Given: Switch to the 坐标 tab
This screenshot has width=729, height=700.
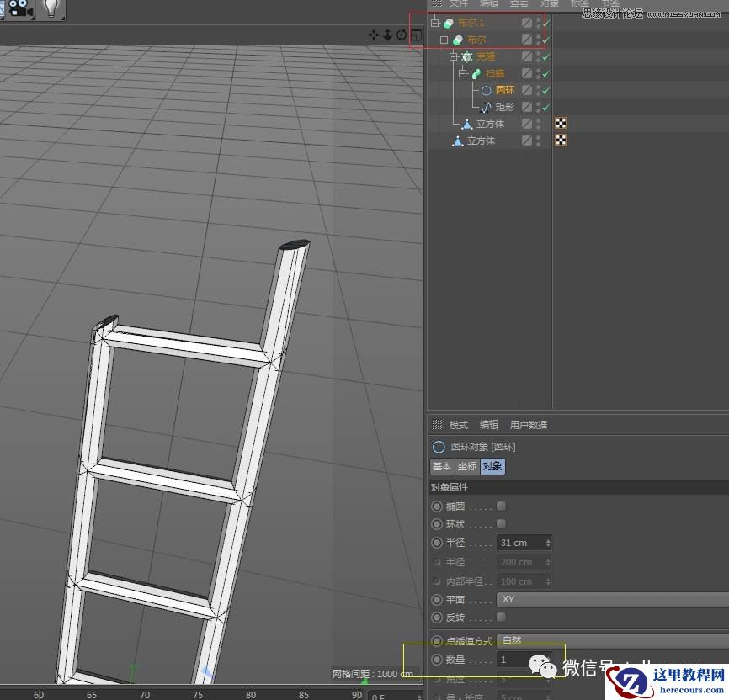Looking at the screenshot, I should coord(466,466).
